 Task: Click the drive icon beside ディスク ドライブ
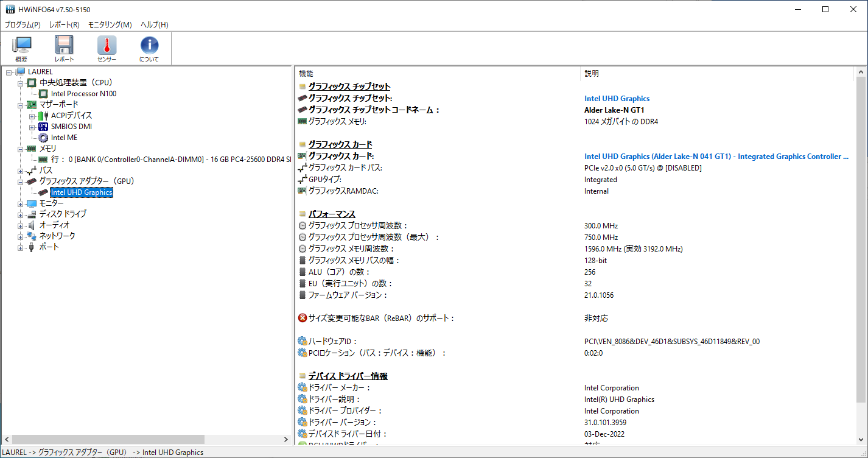pos(32,214)
